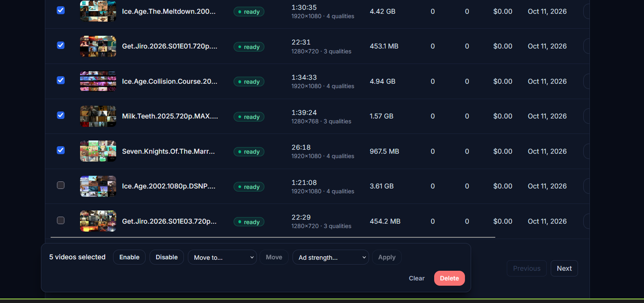
Task: Click the ready badge for Milk.Teeth.2025
Action: pos(249,117)
